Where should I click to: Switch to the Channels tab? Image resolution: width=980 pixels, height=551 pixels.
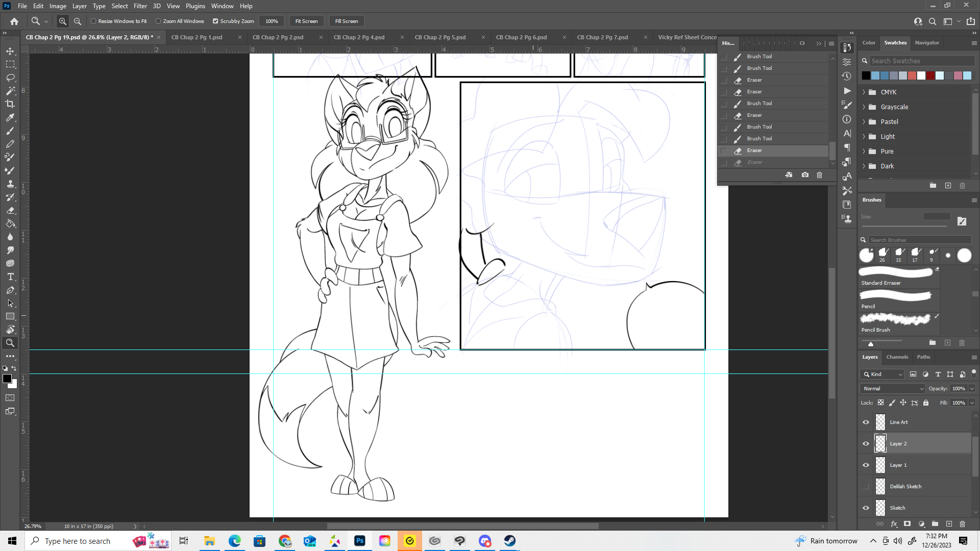[897, 357]
